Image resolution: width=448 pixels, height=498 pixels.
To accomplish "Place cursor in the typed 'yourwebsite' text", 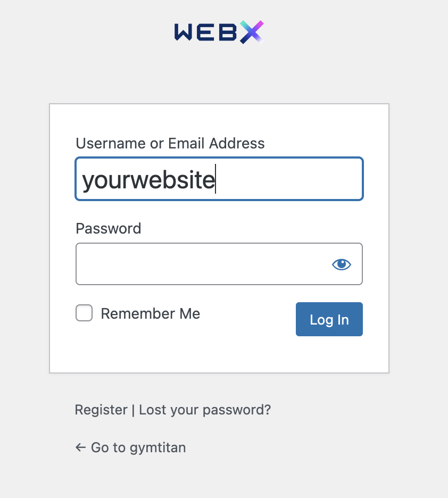I will 148,180.
